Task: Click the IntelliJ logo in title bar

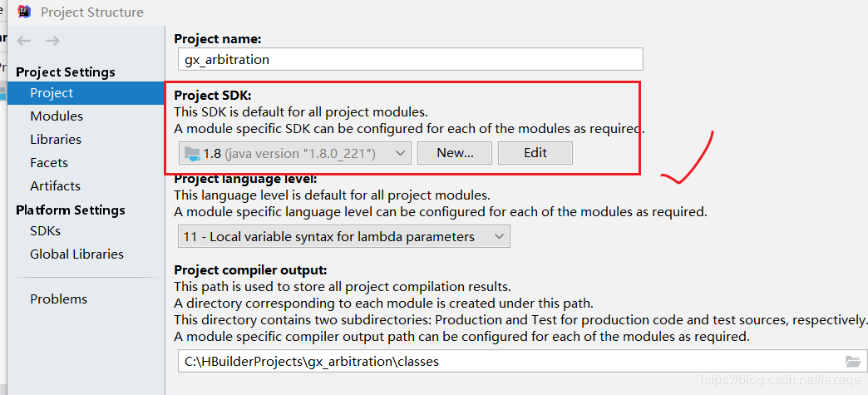Action: (x=25, y=12)
